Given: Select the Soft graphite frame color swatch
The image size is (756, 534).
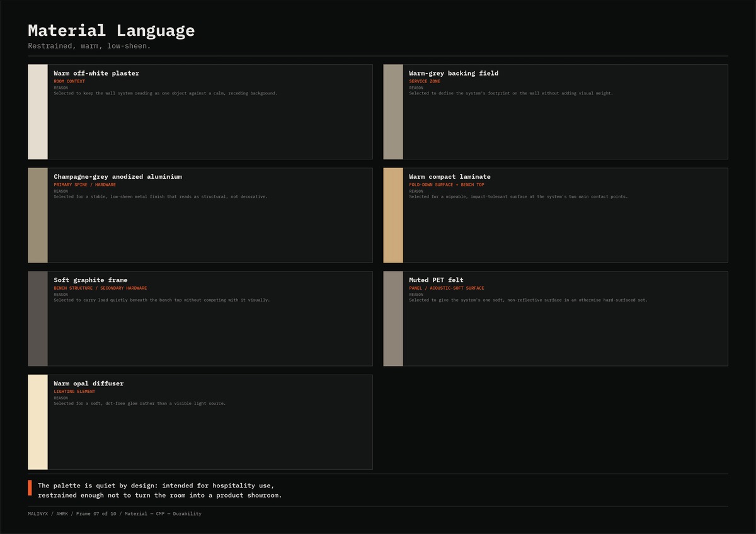Looking at the screenshot, I should pos(38,319).
